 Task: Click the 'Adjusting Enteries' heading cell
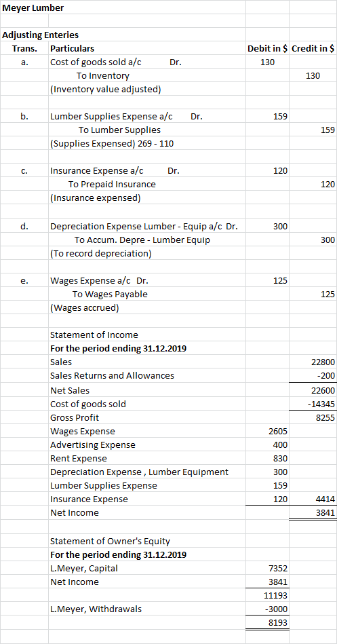[x=40, y=35]
